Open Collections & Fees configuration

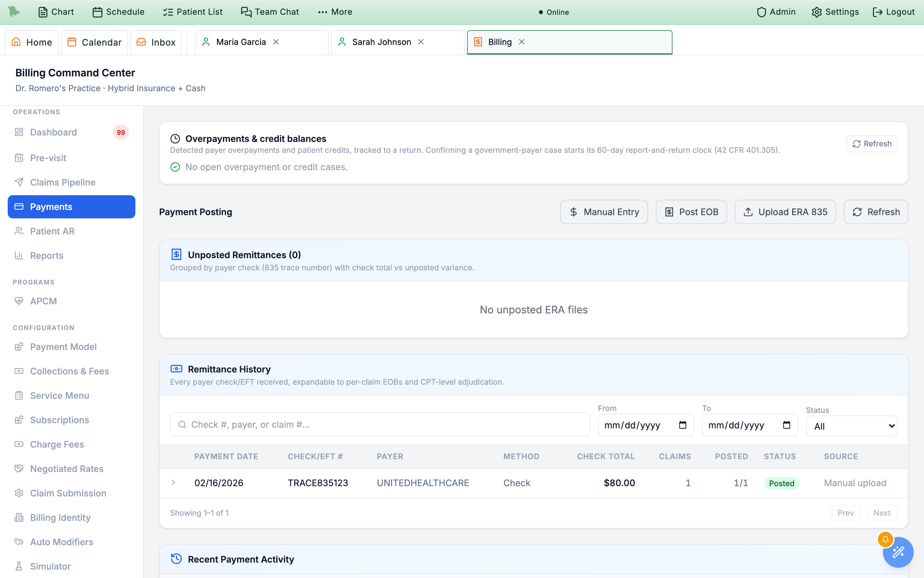coord(72,371)
